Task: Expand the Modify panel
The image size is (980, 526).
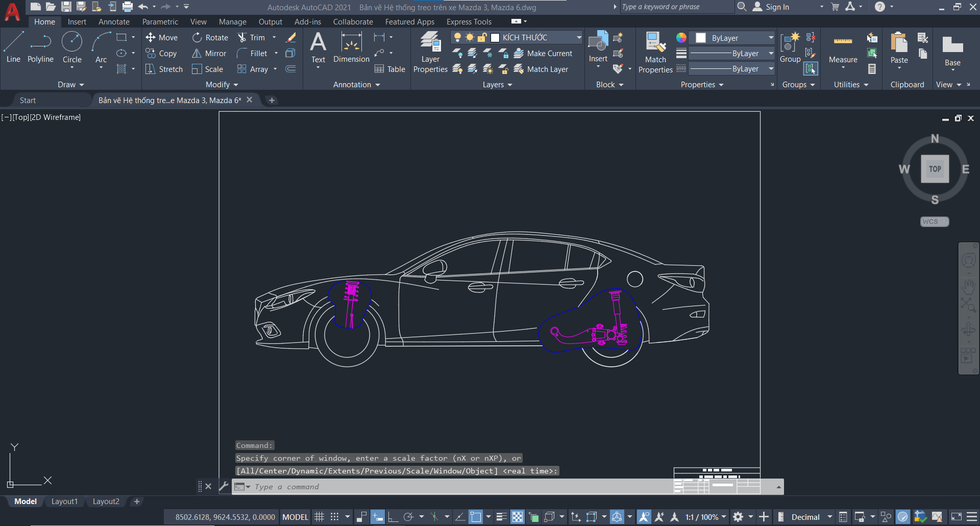Action: pyautogui.click(x=222, y=85)
